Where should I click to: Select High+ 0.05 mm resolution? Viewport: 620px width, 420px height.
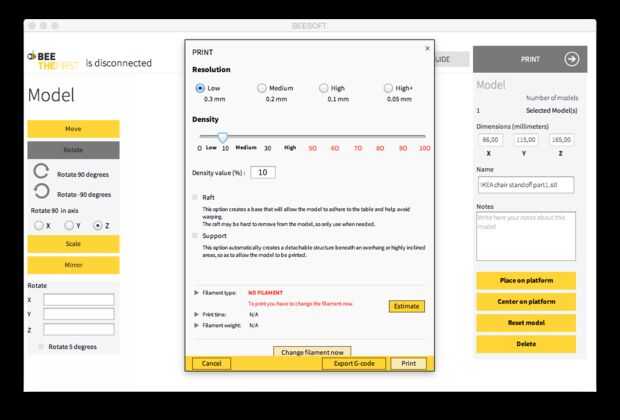388,88
